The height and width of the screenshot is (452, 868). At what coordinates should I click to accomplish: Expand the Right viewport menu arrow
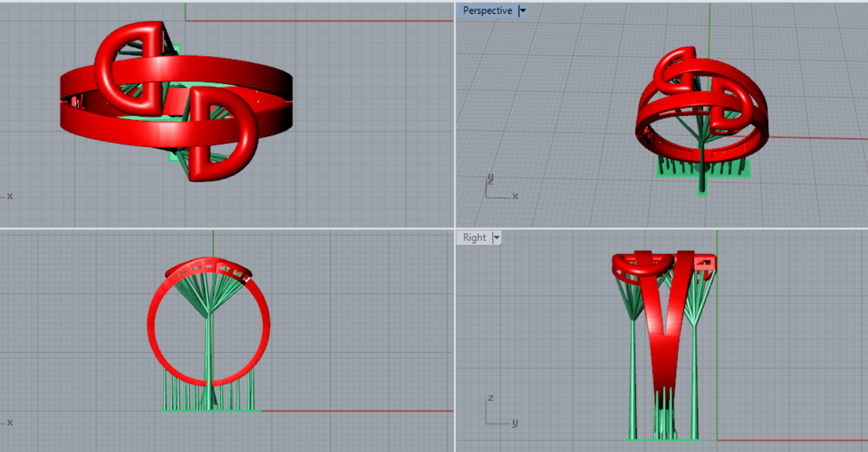click(x=496, y=237)
